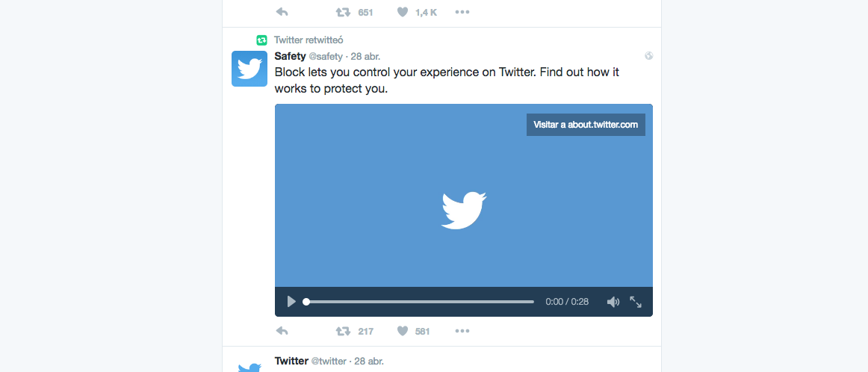Open the 28 abr. timestamp of Safety tweet

click(x=365, y=57)
